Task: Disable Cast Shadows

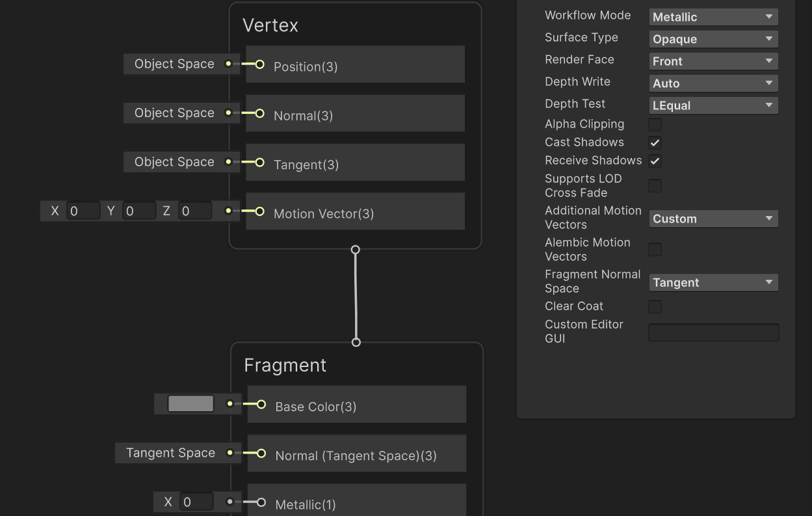Action: click(655, 143)
